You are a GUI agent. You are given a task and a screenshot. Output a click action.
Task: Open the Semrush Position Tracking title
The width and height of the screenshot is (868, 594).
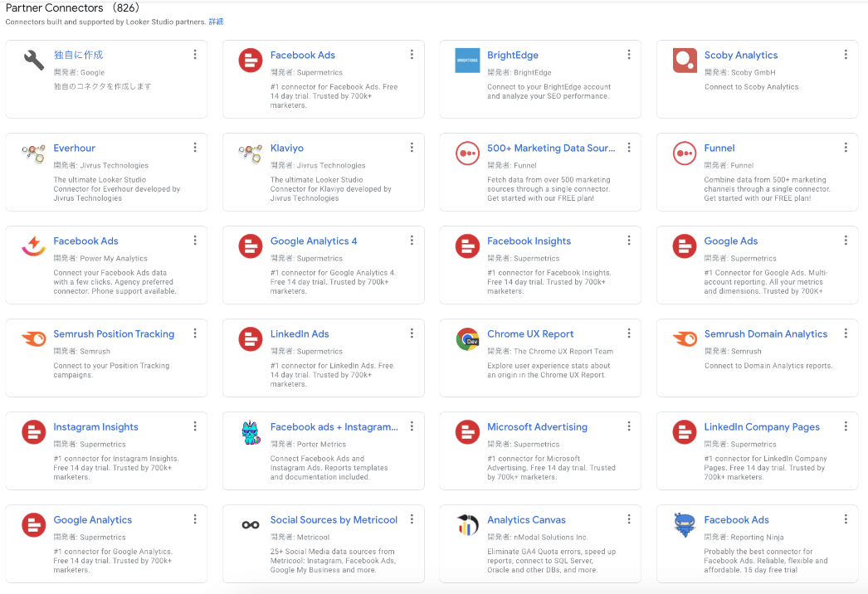114,334
